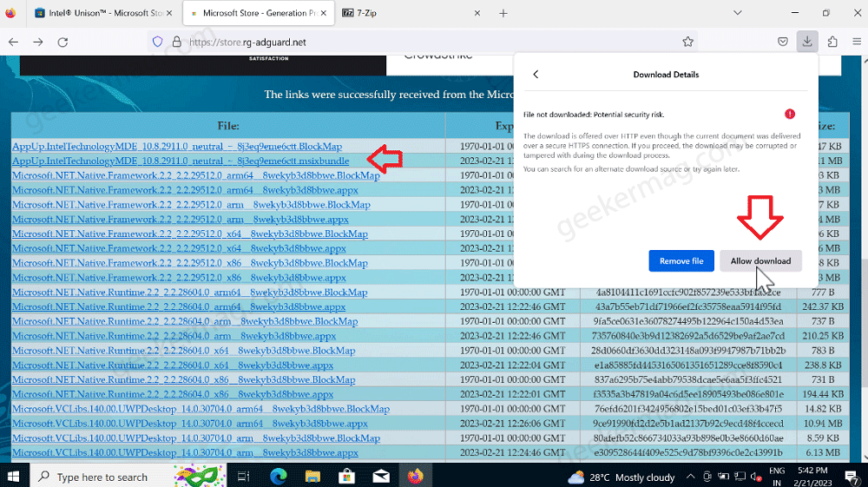Click the File column header

(x=228, y=126)
